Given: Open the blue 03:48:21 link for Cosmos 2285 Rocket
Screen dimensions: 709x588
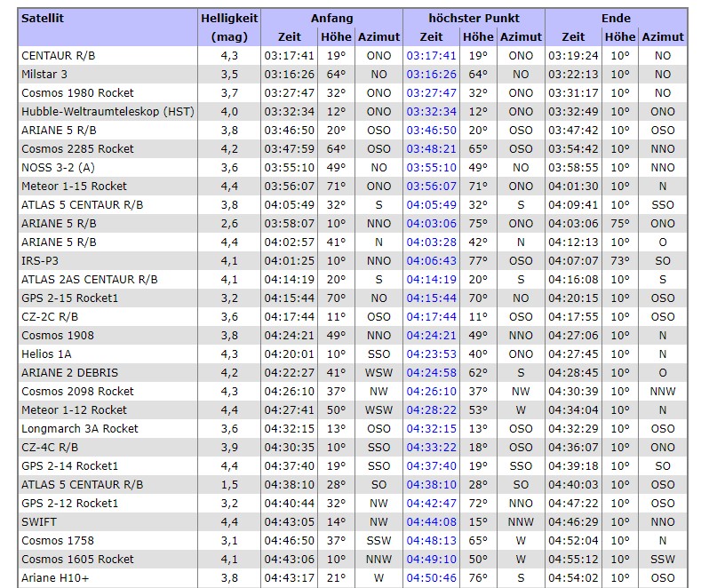Looking at the screenshot, I should [x=431, y=149].
